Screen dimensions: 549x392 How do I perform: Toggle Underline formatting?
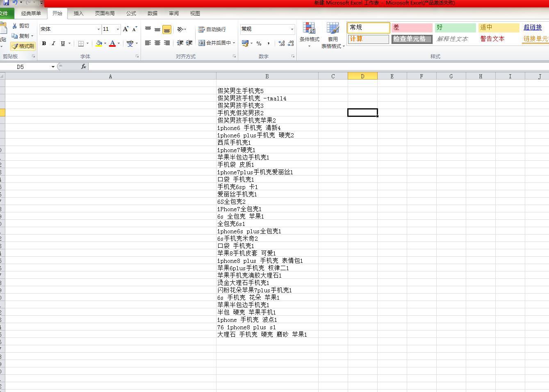(x=63, y=43)
